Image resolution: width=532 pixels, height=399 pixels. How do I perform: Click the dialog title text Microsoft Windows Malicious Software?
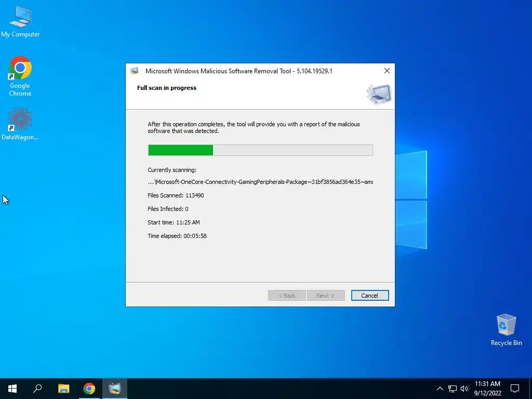coord(239,71)
